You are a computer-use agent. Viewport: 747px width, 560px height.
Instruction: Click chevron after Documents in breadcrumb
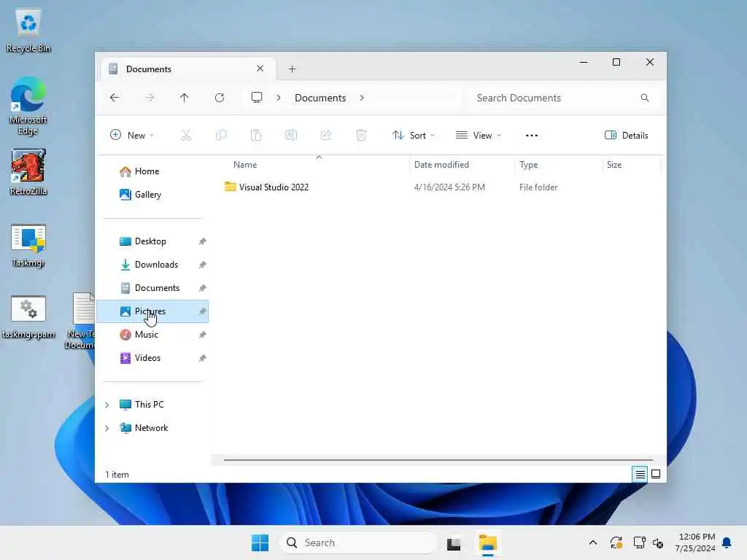362,98
